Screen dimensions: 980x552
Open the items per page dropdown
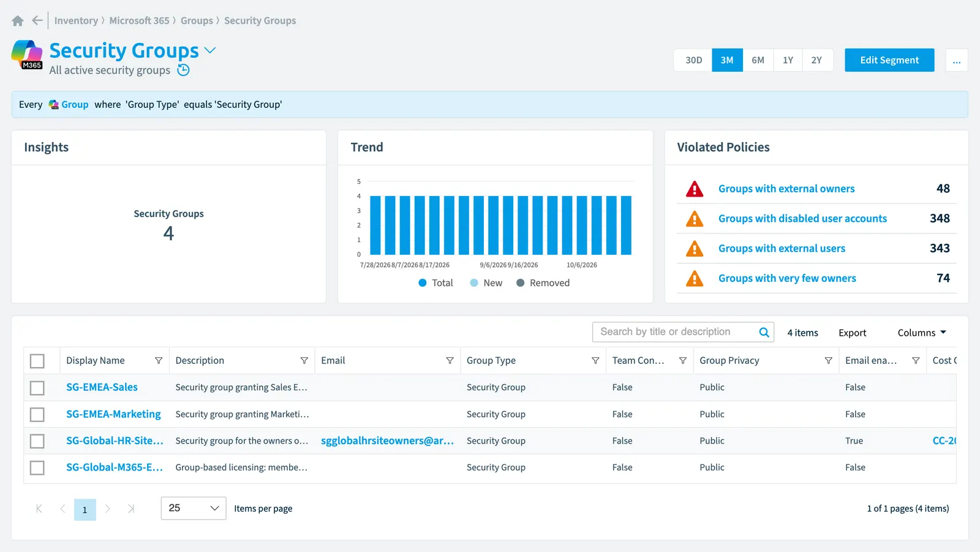tap(194, 509)
